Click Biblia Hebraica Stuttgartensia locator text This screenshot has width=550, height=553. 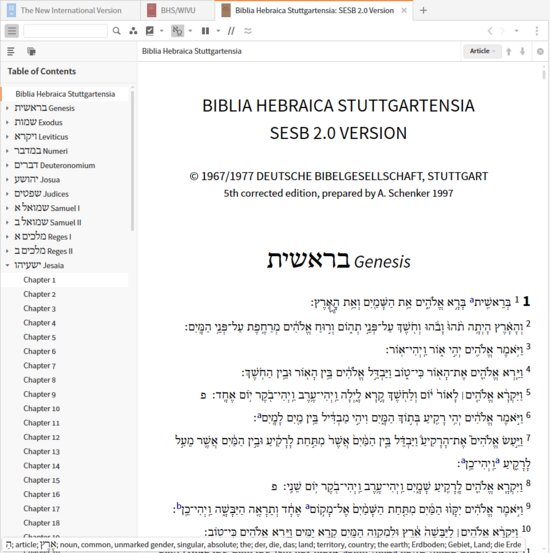[x=192, y=51]
